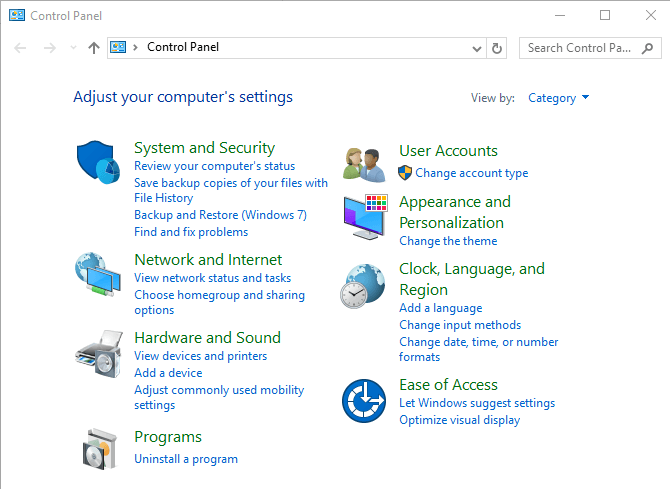Image resolution: width=670 pixels, height=489 pixels.
Task: Open the Ease of Access icon
Action: (x=364, y=401)
